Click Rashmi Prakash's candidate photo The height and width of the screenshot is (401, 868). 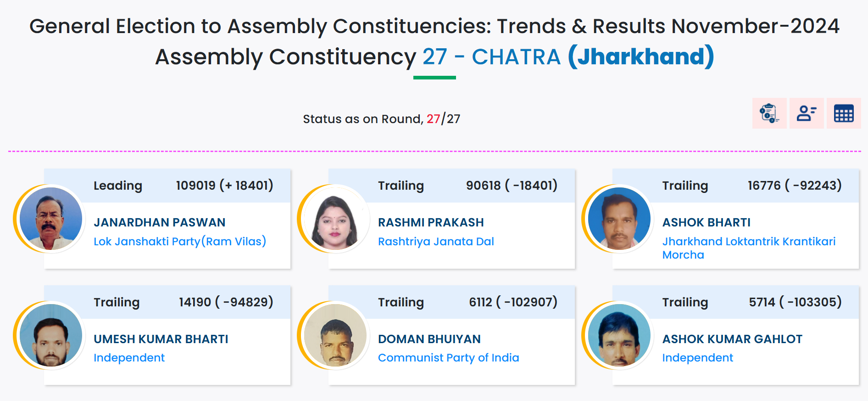click(335, 219)
